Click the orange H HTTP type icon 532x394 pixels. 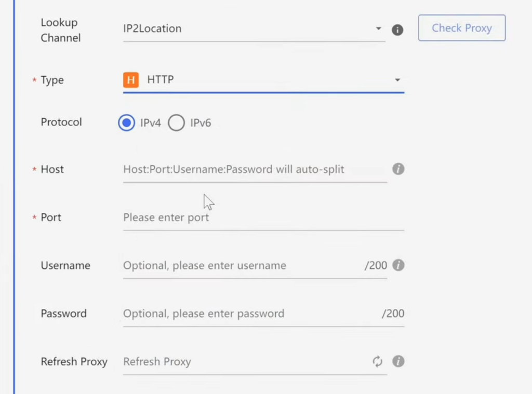131,80
